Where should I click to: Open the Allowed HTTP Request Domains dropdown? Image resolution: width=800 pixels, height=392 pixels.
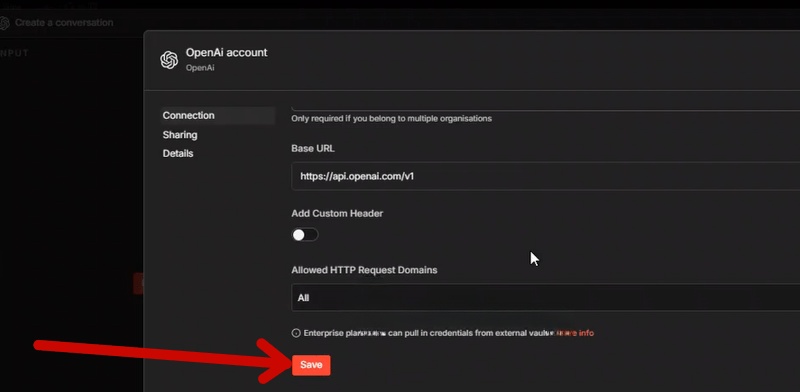pos(545,298)
